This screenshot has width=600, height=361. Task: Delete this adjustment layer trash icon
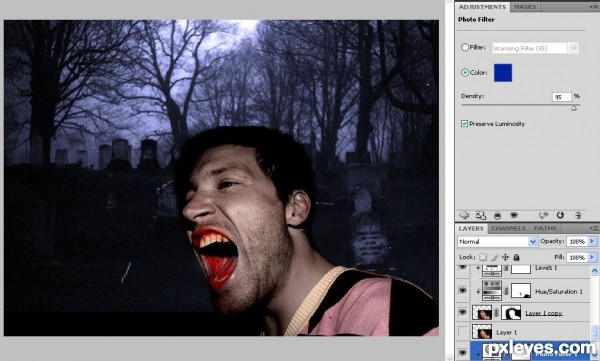click(x=578, y=216)
